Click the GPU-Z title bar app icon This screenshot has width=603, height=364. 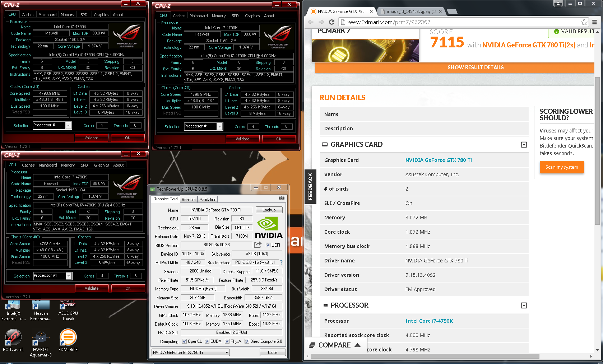tap(153, 189)
